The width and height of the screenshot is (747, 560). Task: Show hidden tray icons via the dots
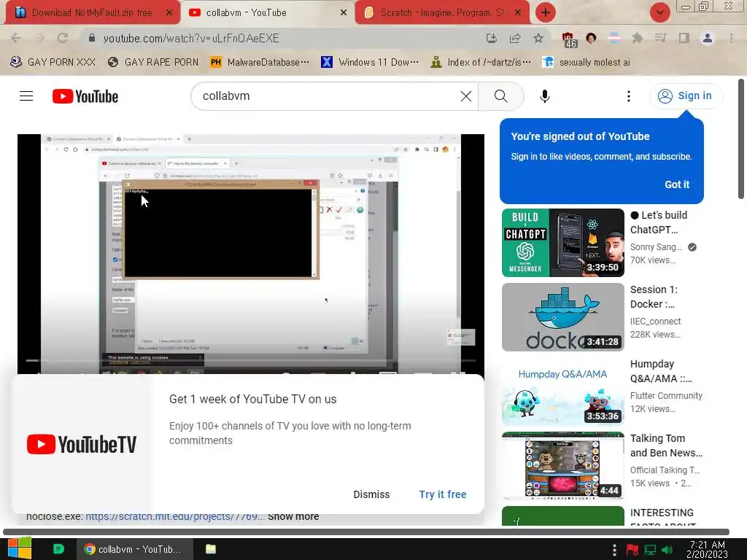click(x=614, y=550)
